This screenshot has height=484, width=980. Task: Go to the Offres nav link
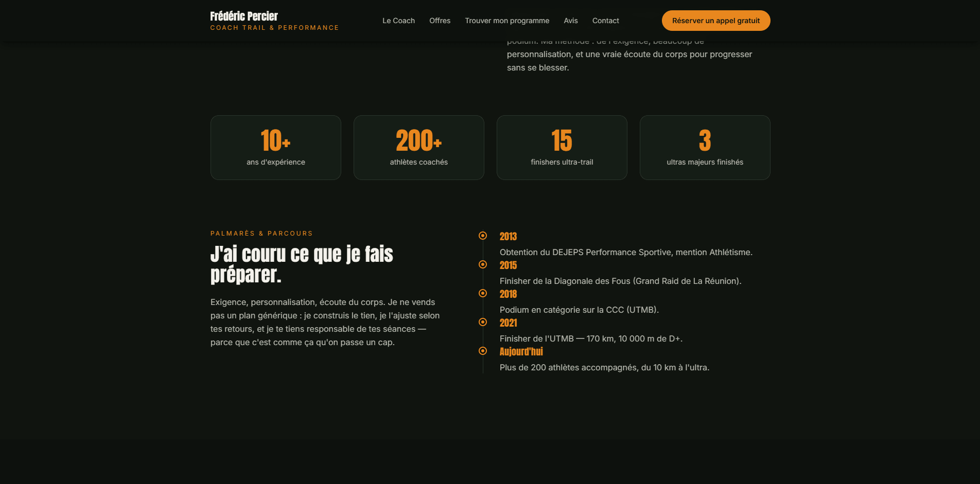coord(440,21)
